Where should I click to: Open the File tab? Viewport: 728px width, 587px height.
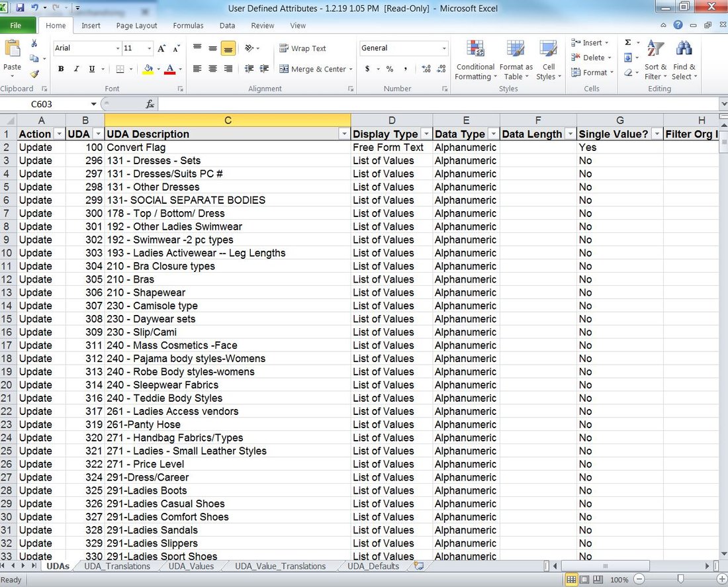(16, 26)
